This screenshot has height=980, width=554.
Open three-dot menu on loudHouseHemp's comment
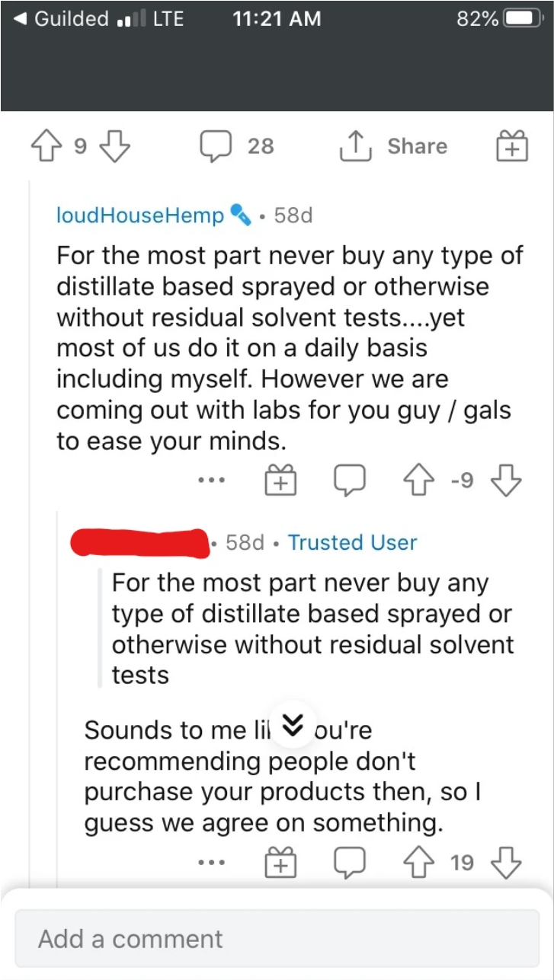(x=210, y=481)
